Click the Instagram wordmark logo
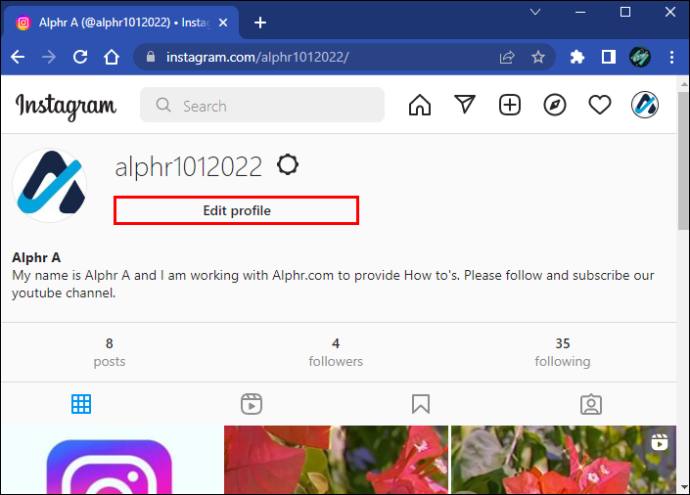Viewport: 690px width, 495px height. pos(66,106)
